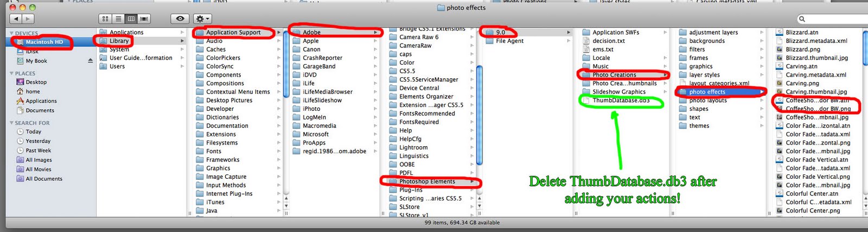Open Desktop from the sidebar
Screen dimensions: 868x232
pyautogui.click(x=36, y=82)
